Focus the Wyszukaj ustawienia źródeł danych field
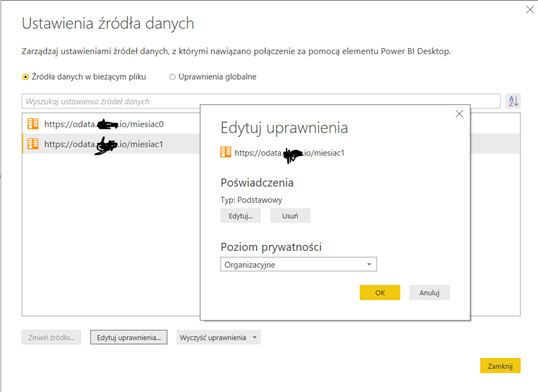Image resolution: width=538 pixels, height=392 pixels. pyautogui.click(x=261, y=101)
